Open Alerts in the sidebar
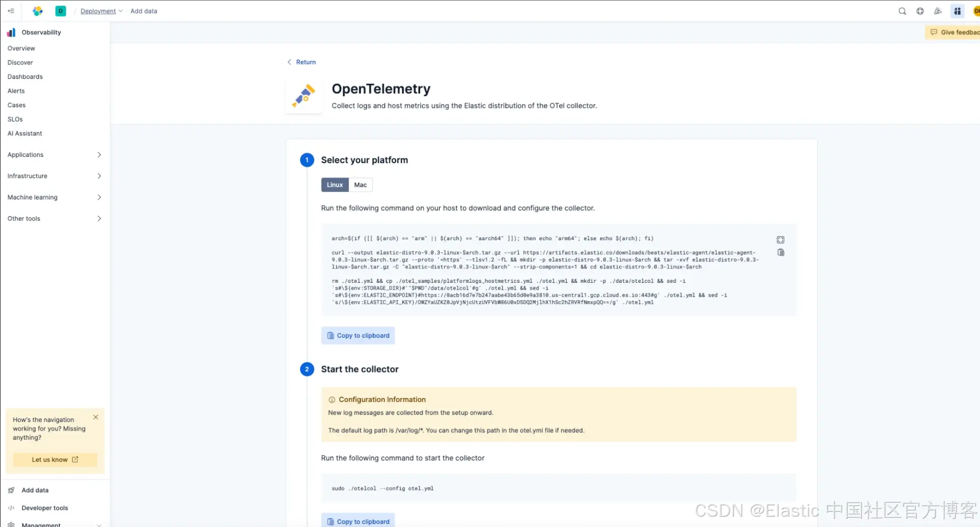This screenshot has height=527, width=980. coord(16,91)
